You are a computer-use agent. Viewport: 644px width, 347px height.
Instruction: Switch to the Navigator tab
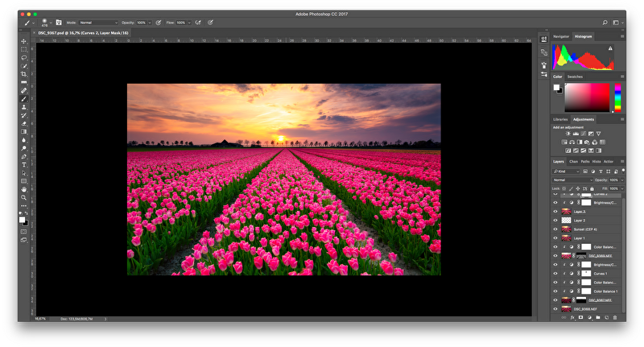561,36
